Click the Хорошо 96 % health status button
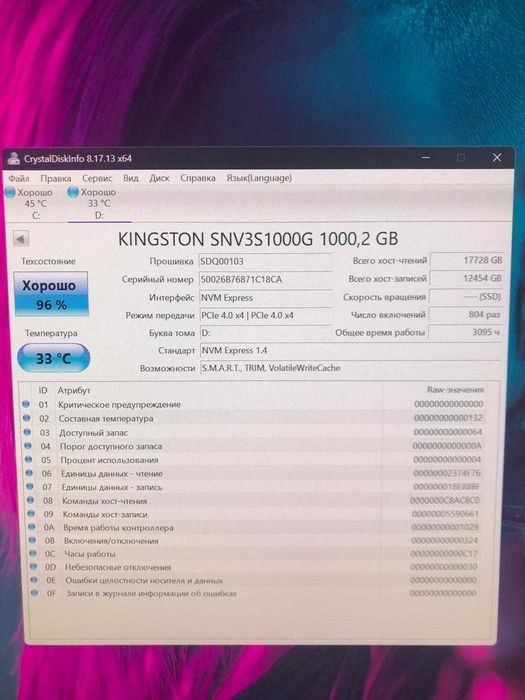This screenshot has height=700, width=525. pyautogui.click(x=51, y=294)
